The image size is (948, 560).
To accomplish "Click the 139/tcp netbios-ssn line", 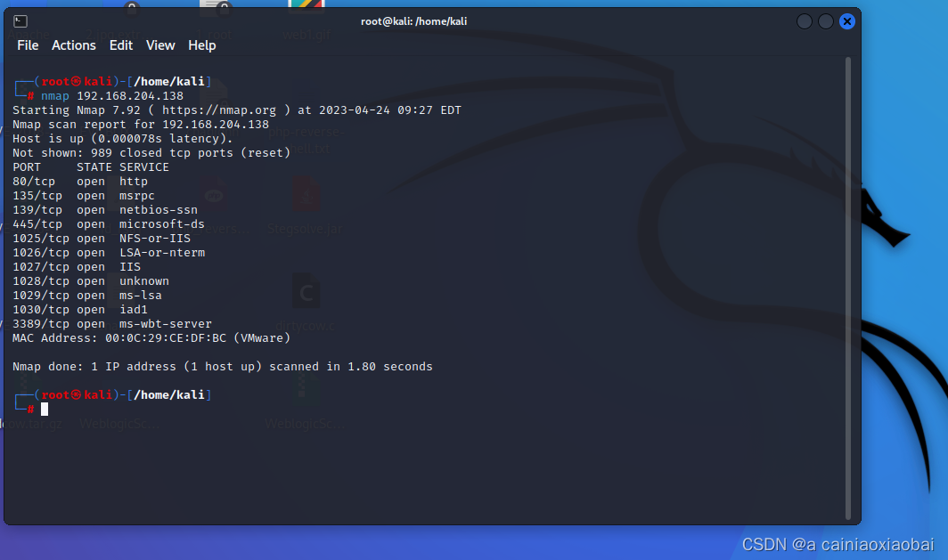I will tap(105, 209).
